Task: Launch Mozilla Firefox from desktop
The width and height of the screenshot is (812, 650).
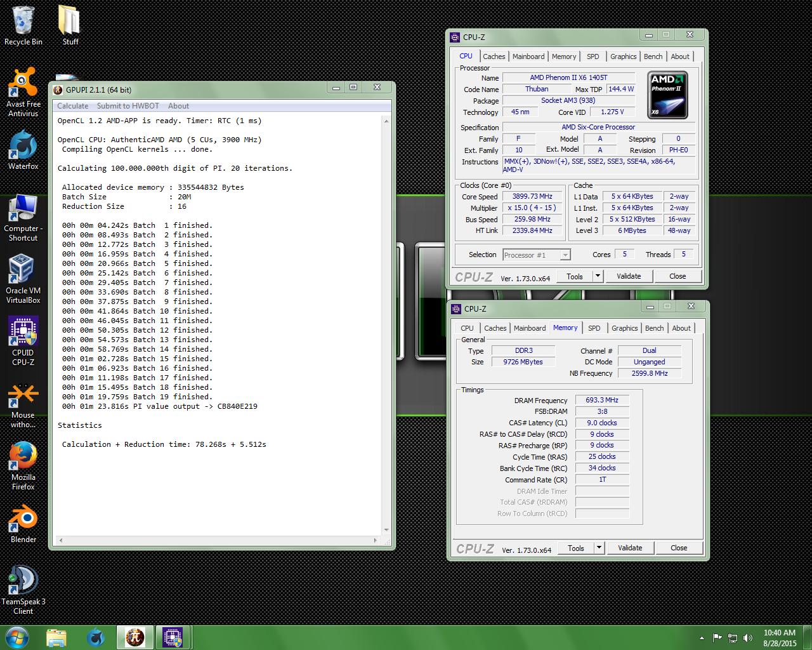Action: pyautogui.click(x=23, y=466)
